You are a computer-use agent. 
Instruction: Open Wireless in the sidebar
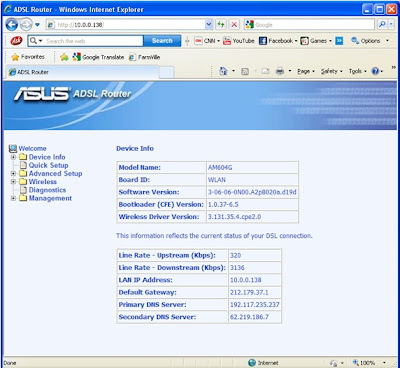tap(43, 182)
